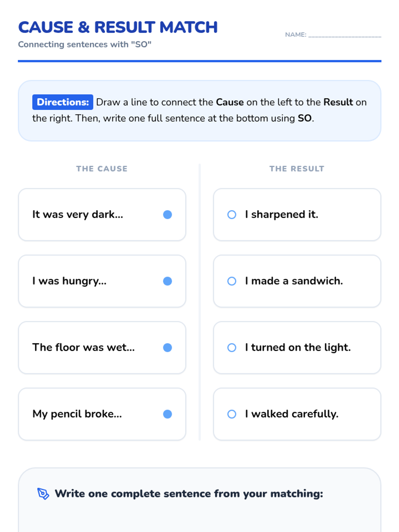Click the blue 'Directions:' label badge
The width and height of the screenshot is (399, 532).
[x=63, y=102]
